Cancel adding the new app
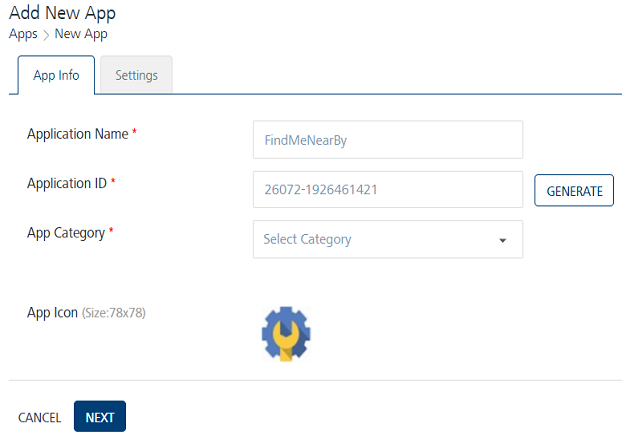Image resolution: width=622 pixels, height=437 pixels. (40, 417)
